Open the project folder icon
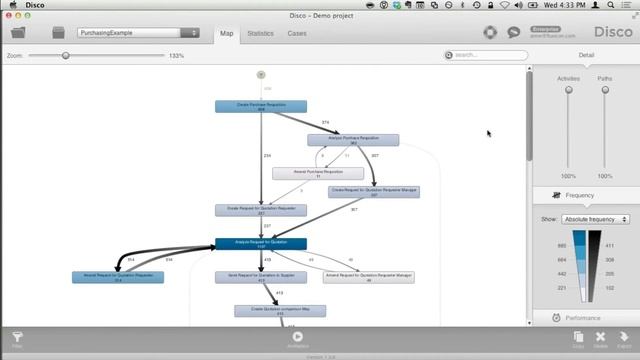 point(18,33)
